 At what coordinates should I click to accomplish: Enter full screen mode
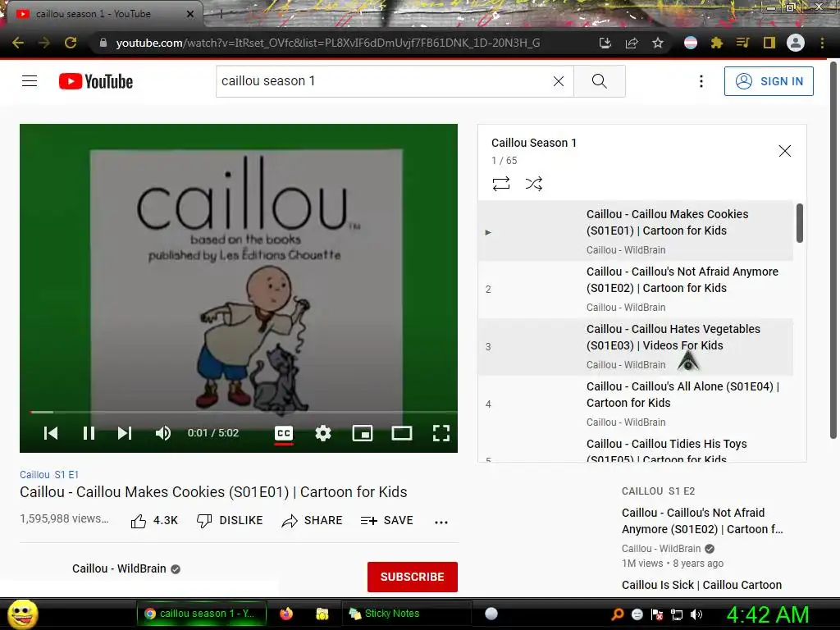pyautogui.click(x=441, y=433)
